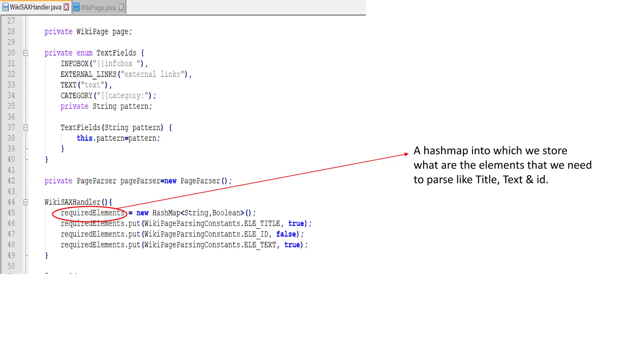Screen dimensions: 644x362
Task: Click line number 50 in the gutter
Action: (x=11, y=266)
